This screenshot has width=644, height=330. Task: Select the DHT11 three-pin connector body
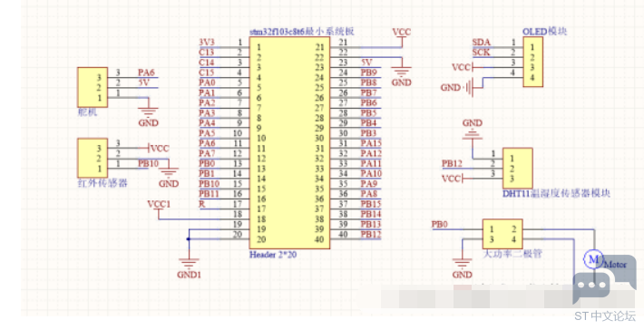pos(518,169)
